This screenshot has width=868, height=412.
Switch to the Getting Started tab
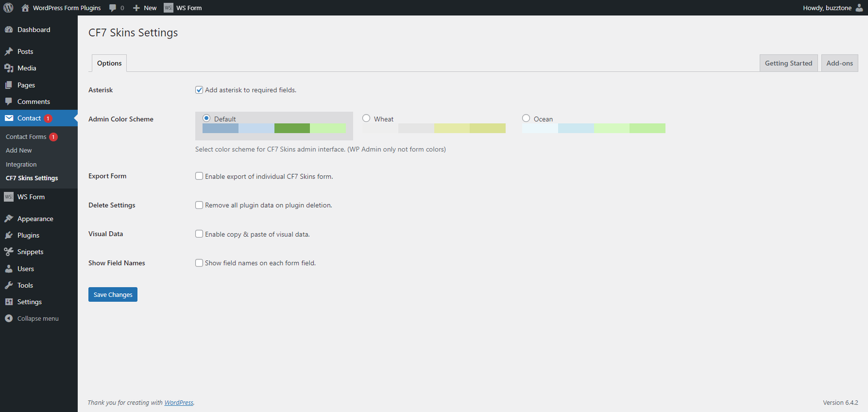tap(788, 63)
